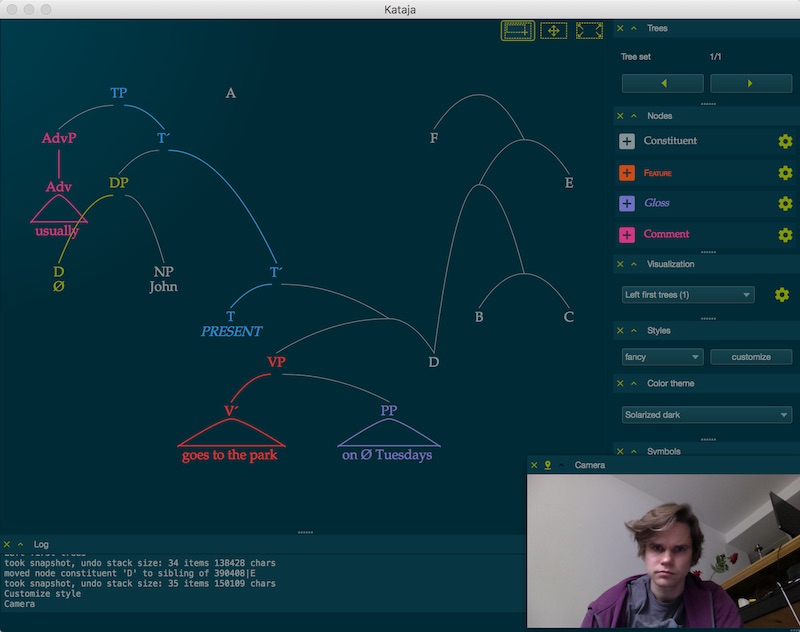Open Constituent settings gear
Viewport: 800px width, 632px height.
tap(785, 141)
